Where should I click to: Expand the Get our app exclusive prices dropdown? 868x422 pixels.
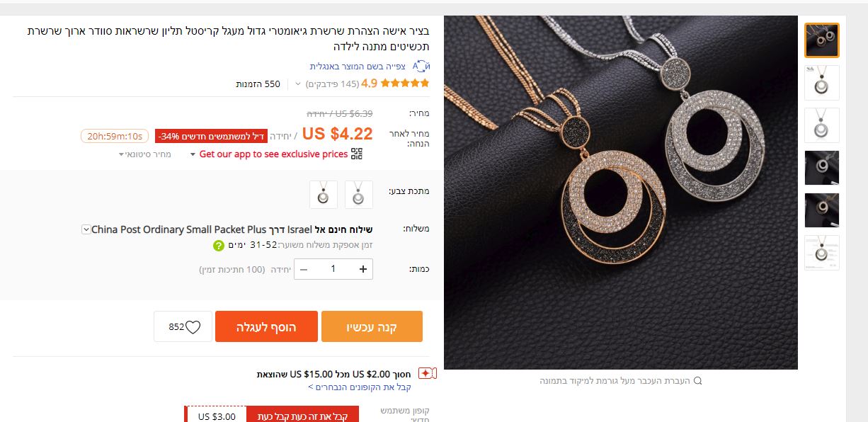pyautogui.click(x=193, y=154)
